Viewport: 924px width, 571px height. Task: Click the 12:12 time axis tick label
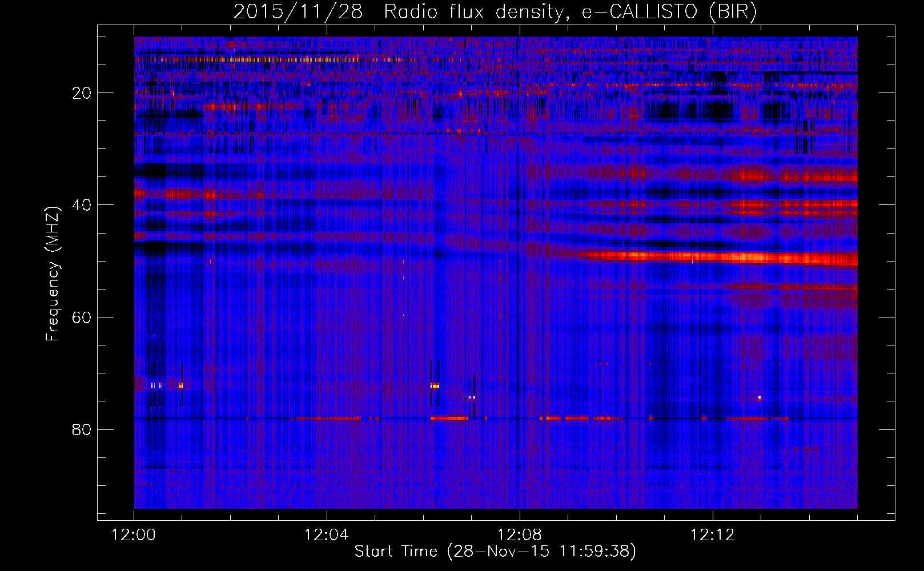712,535
